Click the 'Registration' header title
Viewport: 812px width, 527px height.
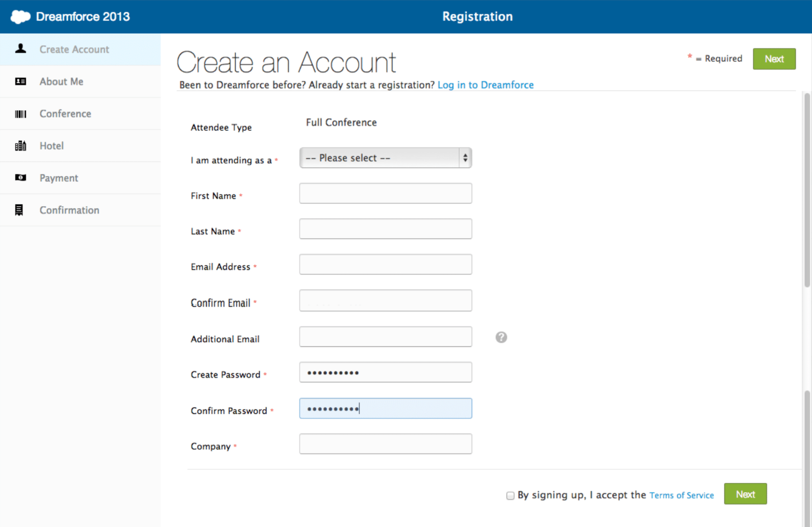coord(477,17)
